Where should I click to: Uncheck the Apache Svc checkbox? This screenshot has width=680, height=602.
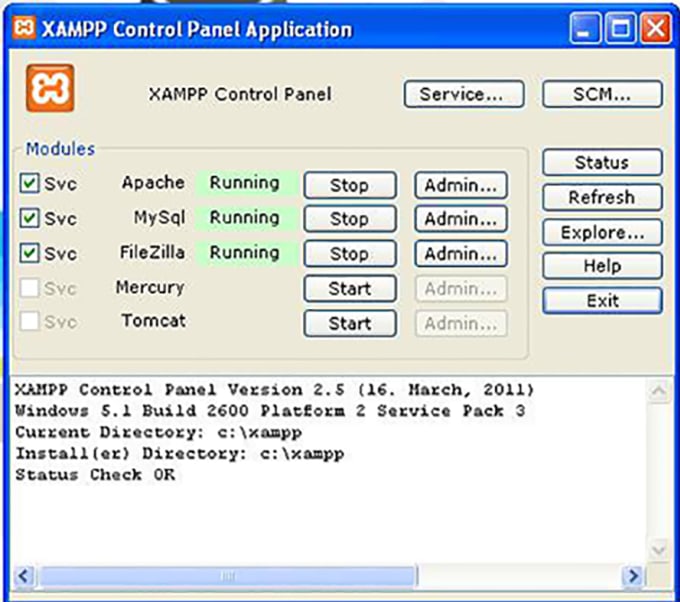tap(29, 183)
